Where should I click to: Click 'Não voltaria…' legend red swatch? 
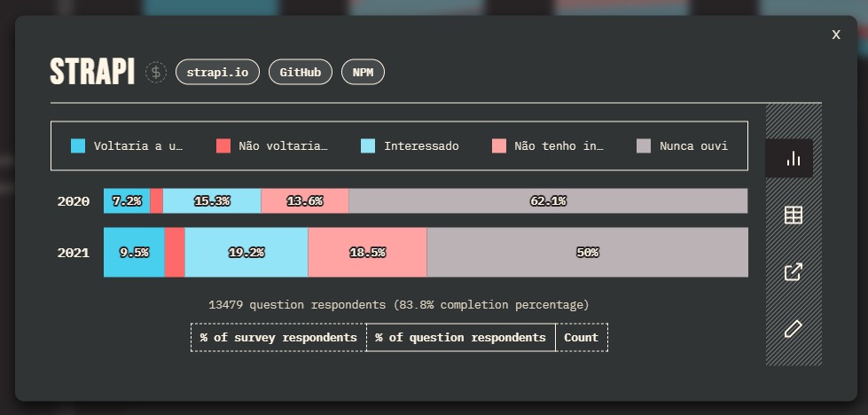(x=223, y=146)
